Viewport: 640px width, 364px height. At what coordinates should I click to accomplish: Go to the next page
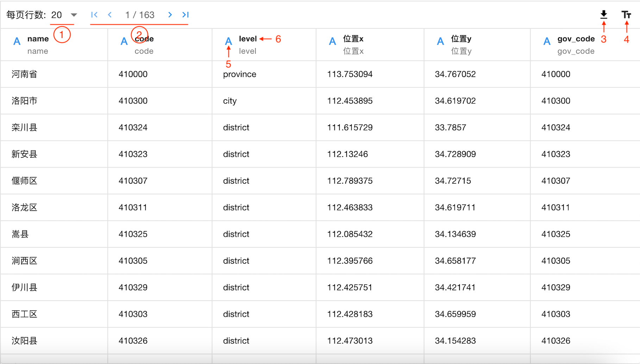point(170,15)
